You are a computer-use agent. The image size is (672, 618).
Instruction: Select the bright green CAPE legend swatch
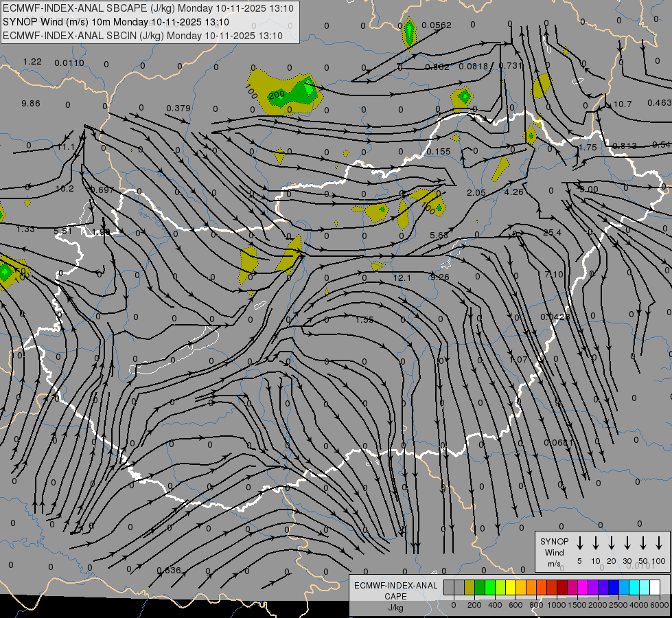(x=490, y=587)
